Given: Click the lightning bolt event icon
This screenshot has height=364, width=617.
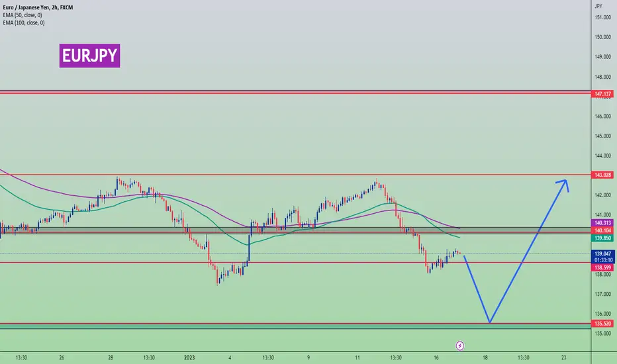Looking at the screenshot, I should tap(459, 346).
